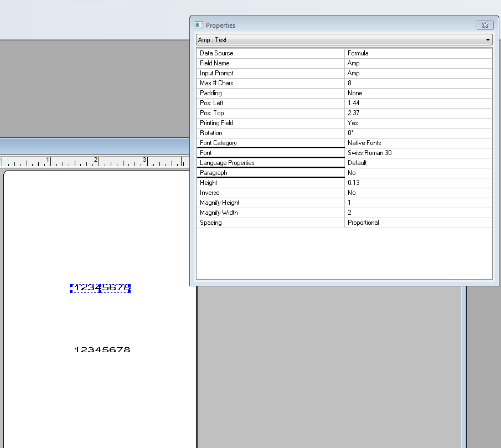Select the lower unselected 12345678 text field

(x=102, y=350)
